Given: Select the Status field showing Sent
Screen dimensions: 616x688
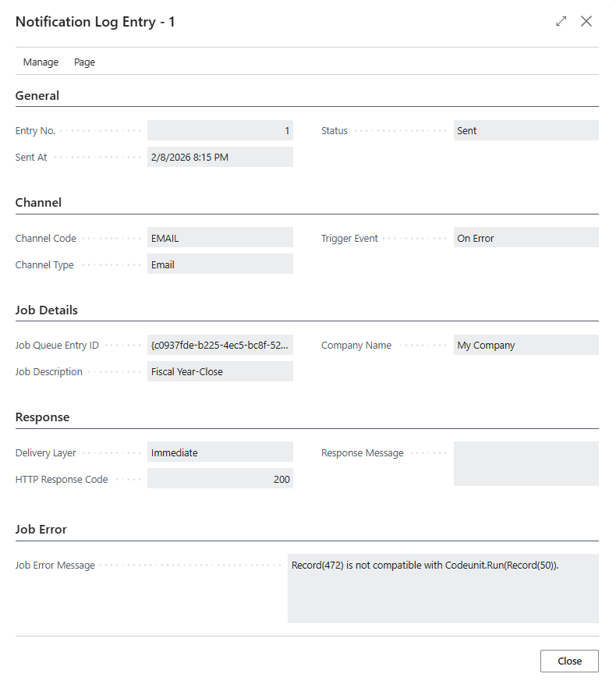Looking at the screenshot, I should [526, 131].
